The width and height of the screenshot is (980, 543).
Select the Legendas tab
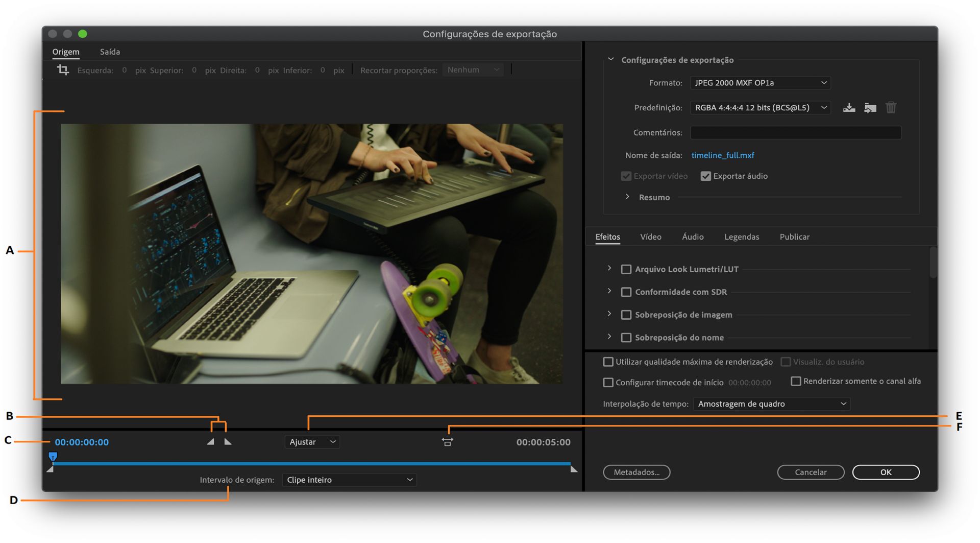click(x=741, y=237)
